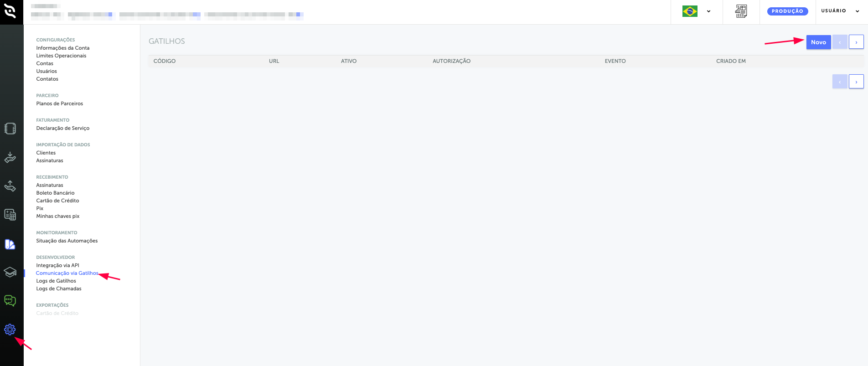The image size is (868, 366).
Task: Open the hand with up arrow icon
Action: [10, 186]
